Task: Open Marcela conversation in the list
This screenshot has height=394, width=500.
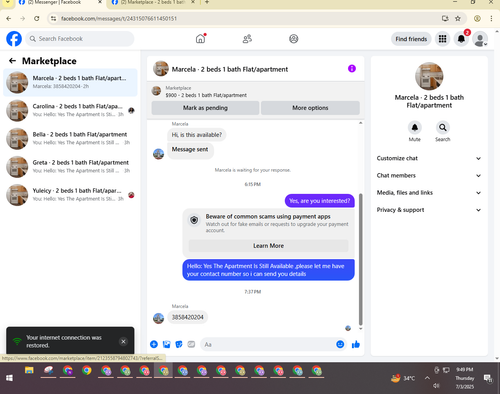Action: [70, 82]
